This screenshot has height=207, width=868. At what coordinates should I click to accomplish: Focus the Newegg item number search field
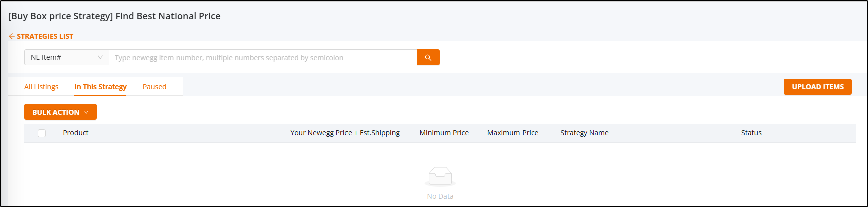(263, 57)
